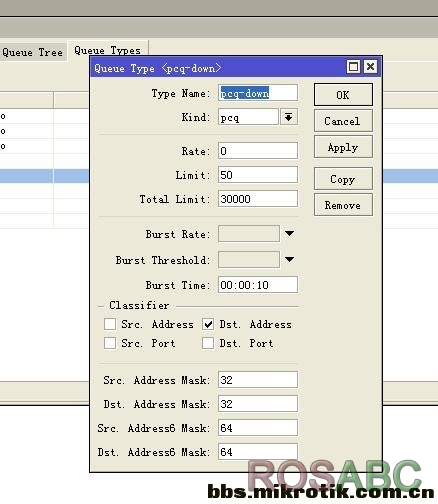The height and width of the screenshot is (504, 438).
Task: Click the Burst Time field
Action: (258, 285)
